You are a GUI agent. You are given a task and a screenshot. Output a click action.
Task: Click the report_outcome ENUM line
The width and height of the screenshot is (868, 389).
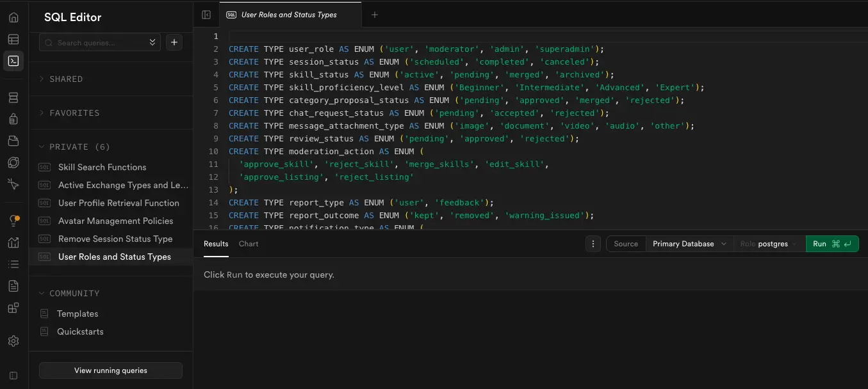[411, 216]
